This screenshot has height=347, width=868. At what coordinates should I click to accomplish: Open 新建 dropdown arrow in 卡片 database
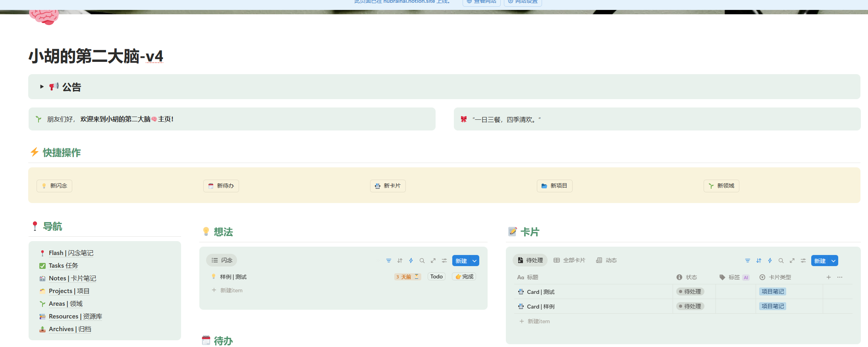click(x=833, y=261)
